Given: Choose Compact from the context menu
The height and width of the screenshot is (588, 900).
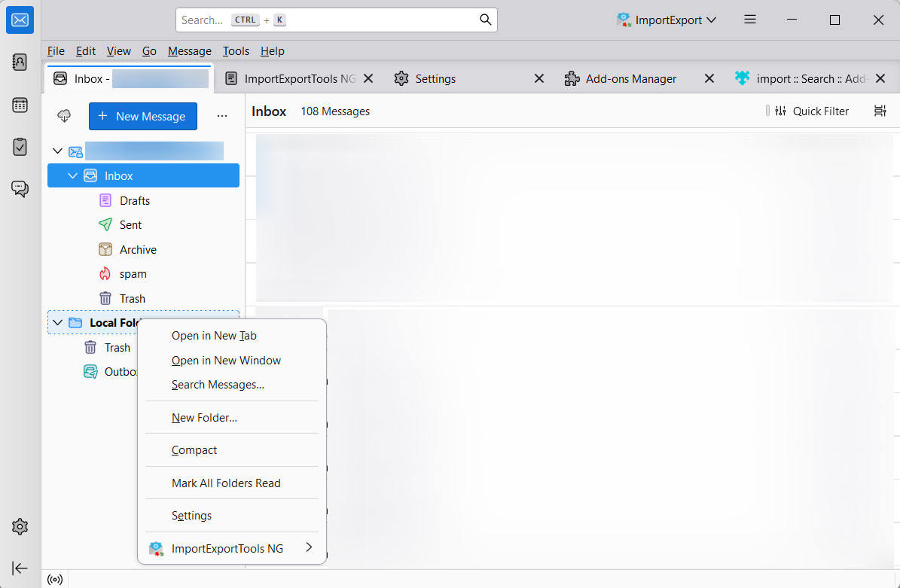Looking at the screenshot, I should pos(194,450).
